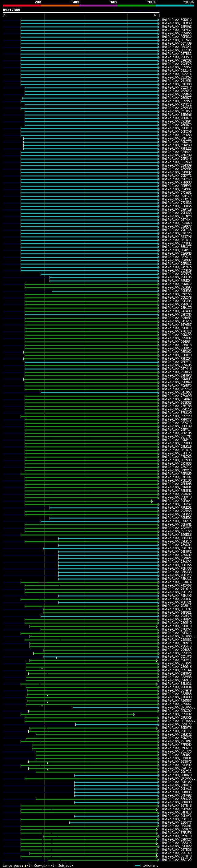Viewport: 197px width, 868px height.
Task: Select alignment label UniRef100_A8HJ12
Action: 177,579
